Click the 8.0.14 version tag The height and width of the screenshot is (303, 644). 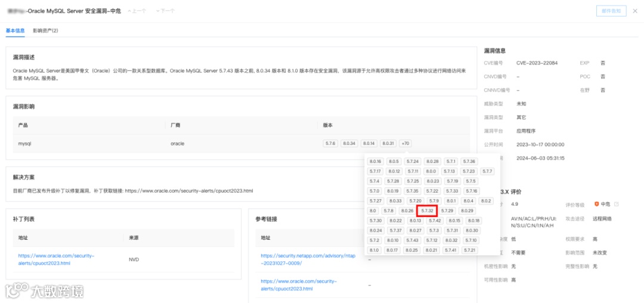[x=369, y=143]
